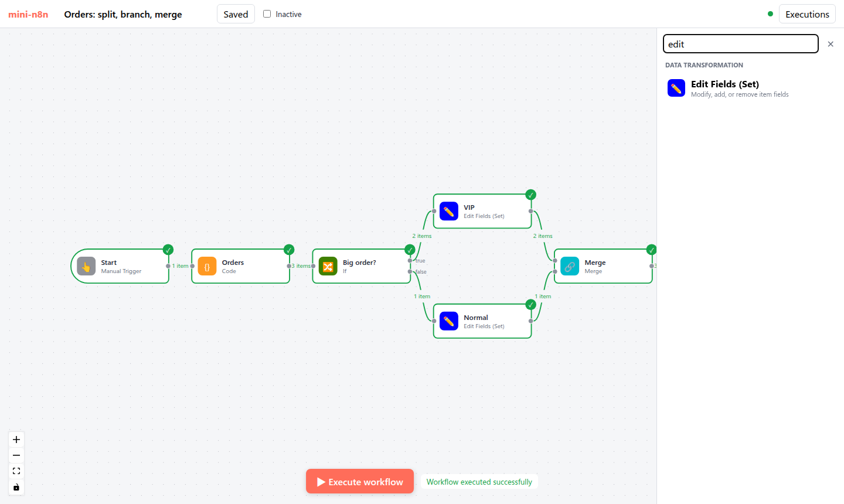Click the VIP node pencil icon
The height and width of the screenshot is (504, 844).
(x=449, y=211)
